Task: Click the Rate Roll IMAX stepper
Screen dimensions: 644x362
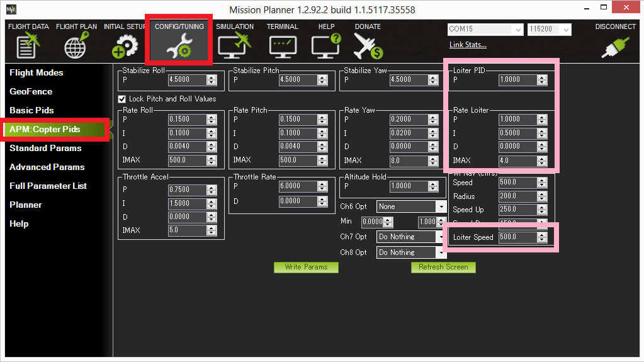Action: pos(212,161)
